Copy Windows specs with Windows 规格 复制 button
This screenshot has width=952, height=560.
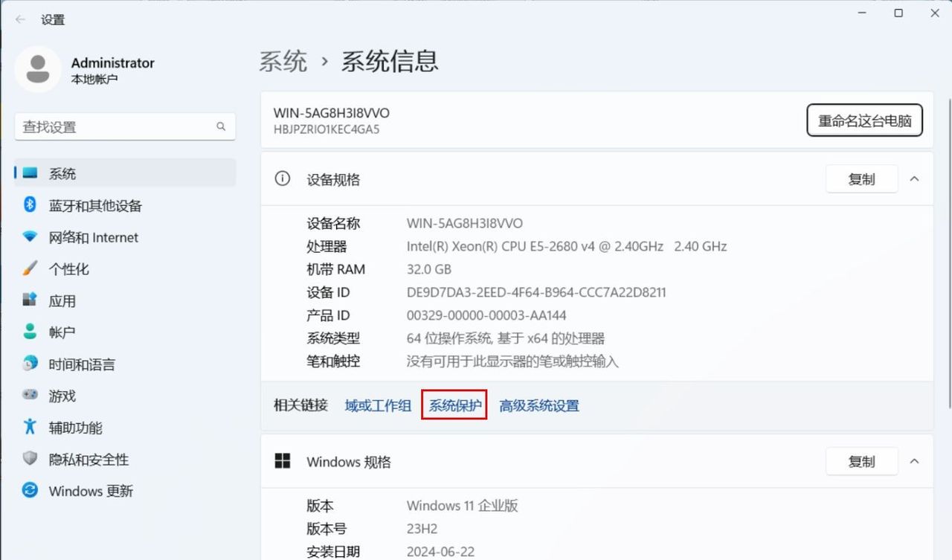click(862, 462)
